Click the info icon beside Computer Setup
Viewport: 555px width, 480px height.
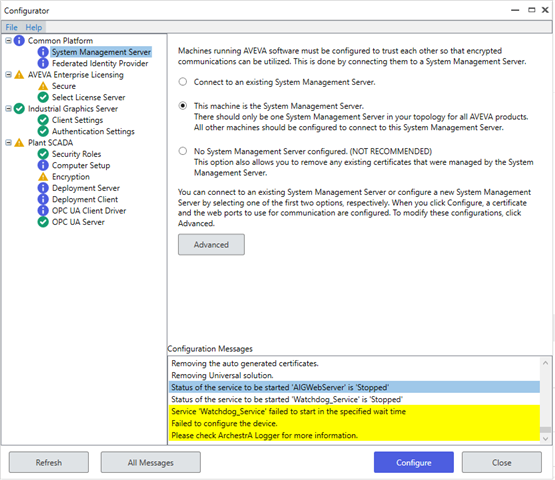(x=43, y=165)
